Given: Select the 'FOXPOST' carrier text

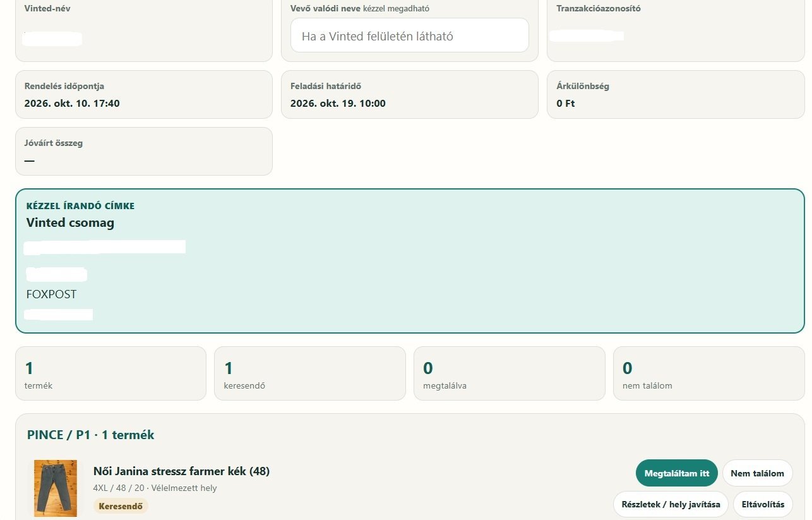Looking at the screenshot, I should point(51,294).
